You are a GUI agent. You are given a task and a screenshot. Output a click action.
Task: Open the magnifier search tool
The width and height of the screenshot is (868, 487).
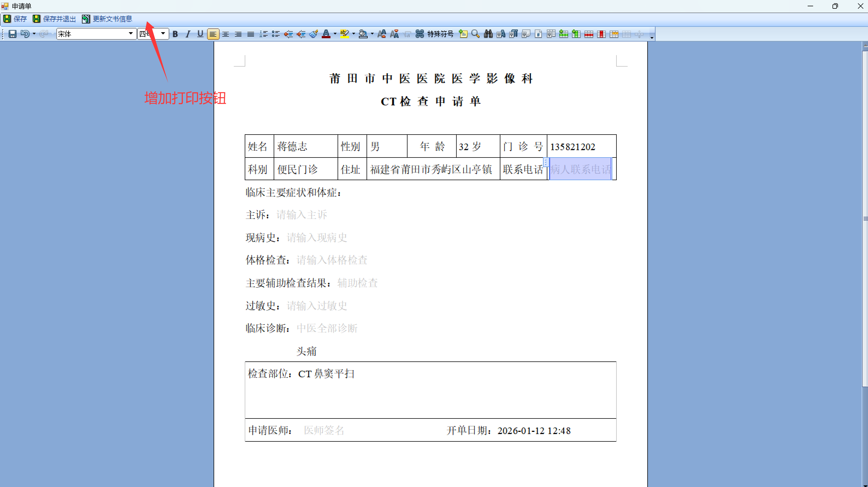(476, 34)
